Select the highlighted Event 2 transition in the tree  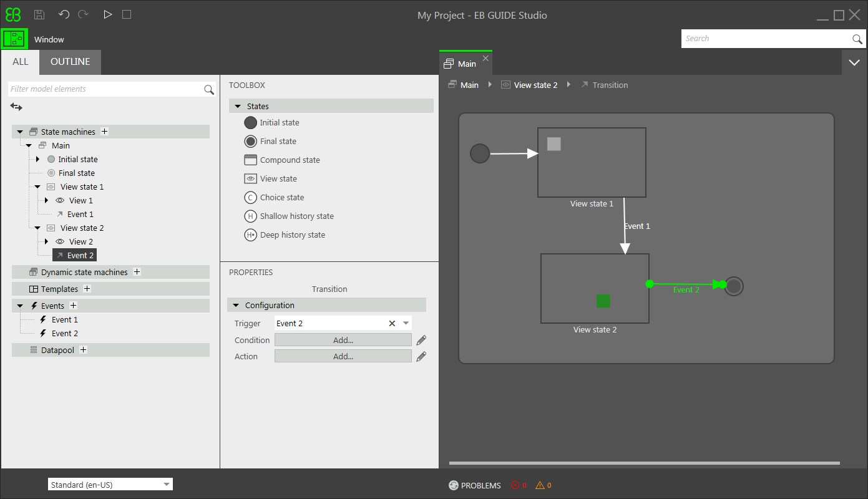pos(74,255)
